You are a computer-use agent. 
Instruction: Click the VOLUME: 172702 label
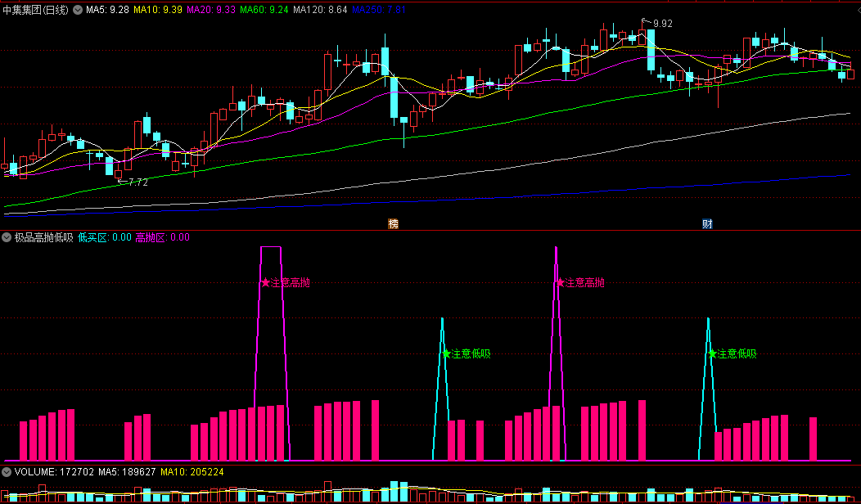pos(54,472)
